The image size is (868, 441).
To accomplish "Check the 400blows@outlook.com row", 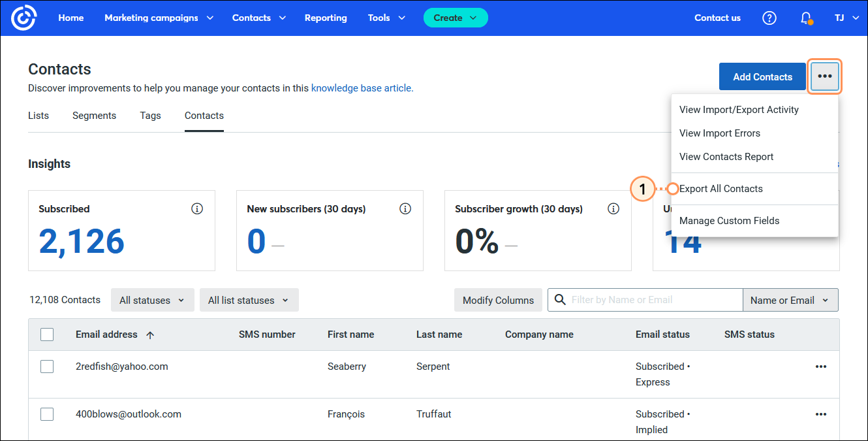I will pyautogui.click(x=47, y=414).
